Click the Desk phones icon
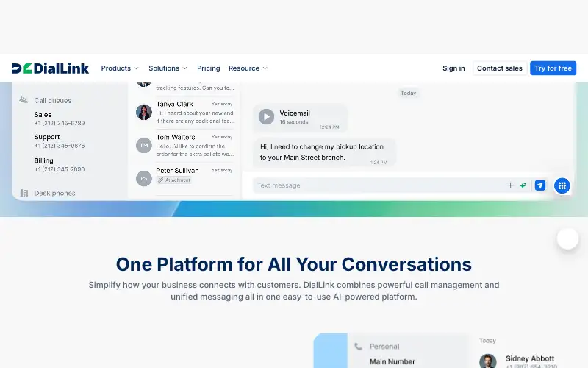The width and height of the screenshot is (588, 368). 24,193
